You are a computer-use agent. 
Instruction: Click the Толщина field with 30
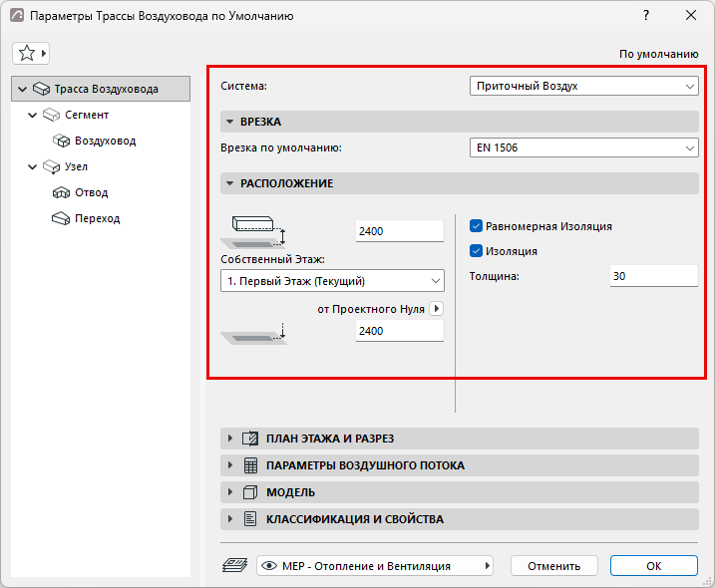click(654, 276)
